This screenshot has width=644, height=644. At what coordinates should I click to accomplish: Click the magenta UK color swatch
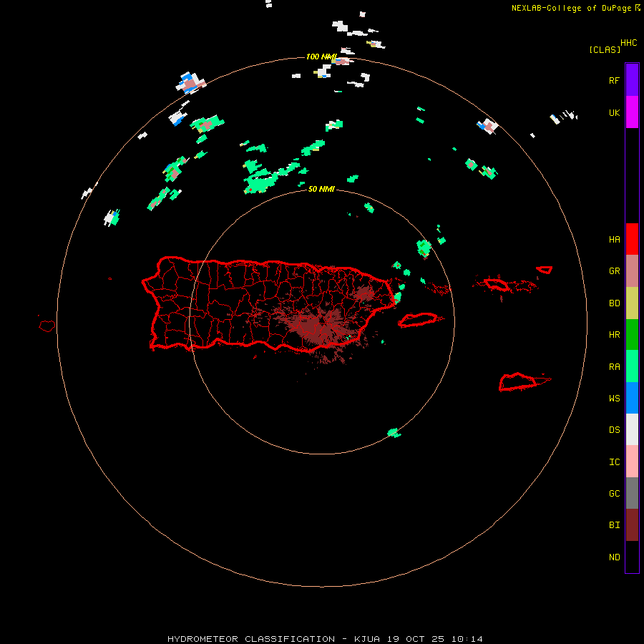(x=632, y=112)
